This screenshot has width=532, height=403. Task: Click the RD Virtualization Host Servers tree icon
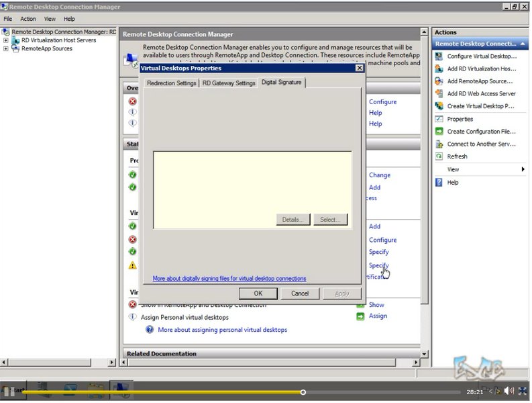tap(15, 40)
